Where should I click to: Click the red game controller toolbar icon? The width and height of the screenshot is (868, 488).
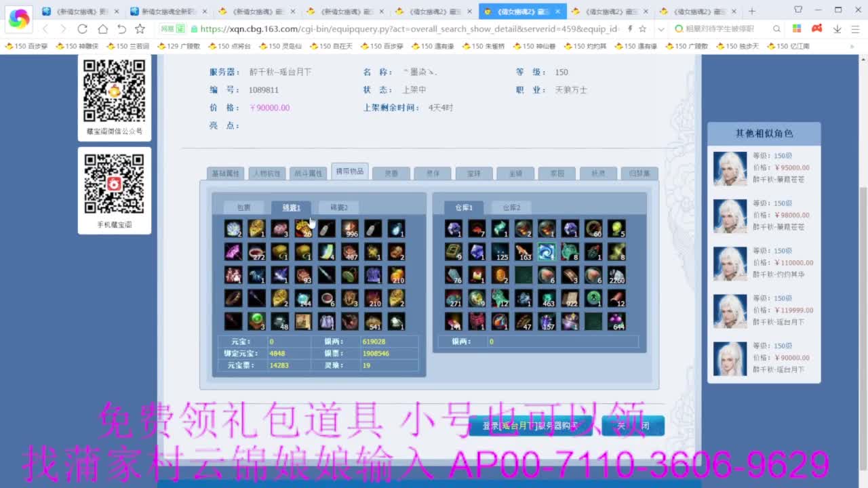click(817, 29)
